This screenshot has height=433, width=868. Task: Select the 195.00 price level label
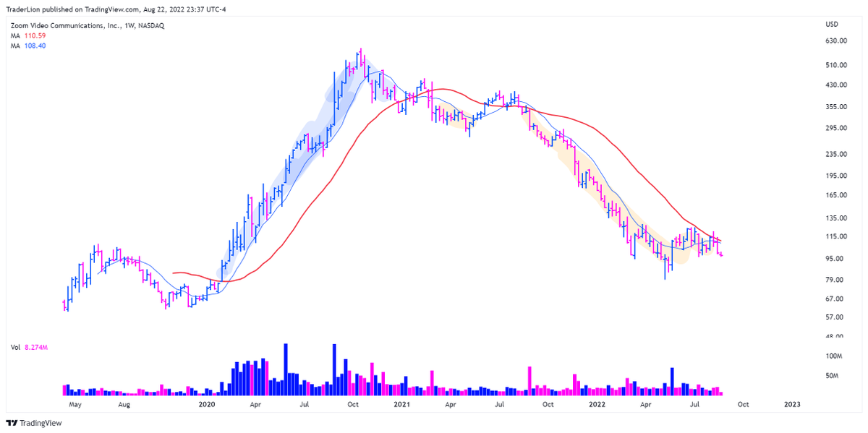click(x=837, y=176)
